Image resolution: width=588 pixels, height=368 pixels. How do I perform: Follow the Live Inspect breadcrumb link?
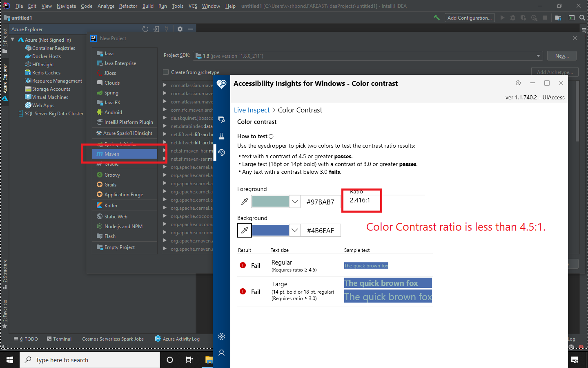[252, 110]
